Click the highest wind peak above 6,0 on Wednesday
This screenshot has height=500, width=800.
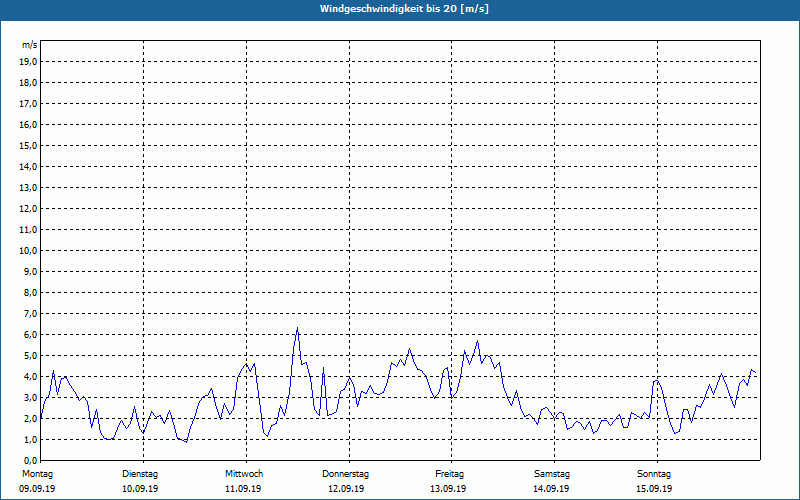click(297, 329)
